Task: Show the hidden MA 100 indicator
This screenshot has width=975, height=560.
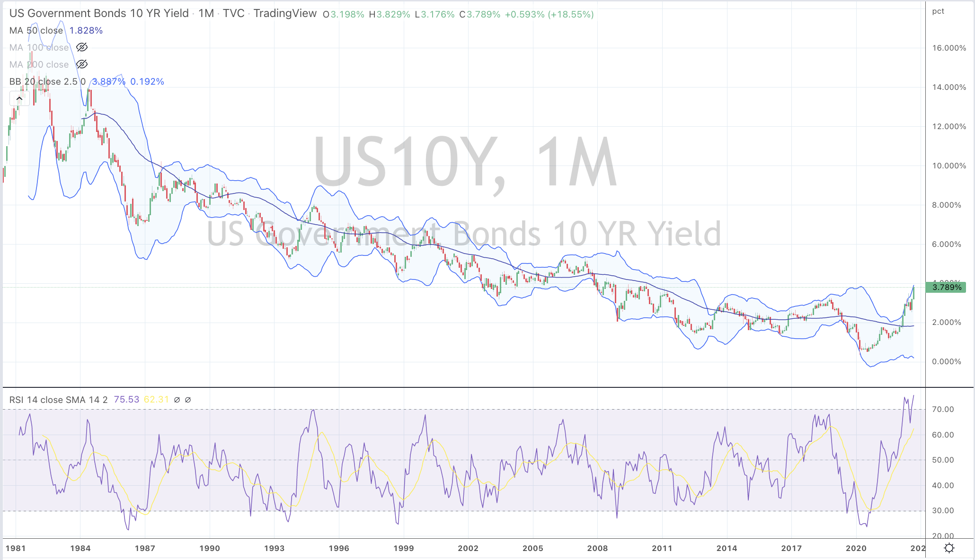Action: pos(82,47)
